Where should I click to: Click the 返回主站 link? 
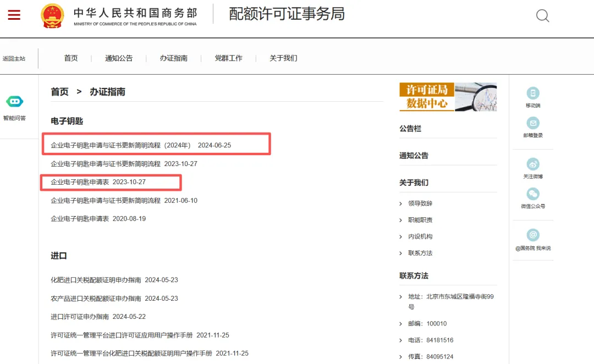(x=15, y=58)
